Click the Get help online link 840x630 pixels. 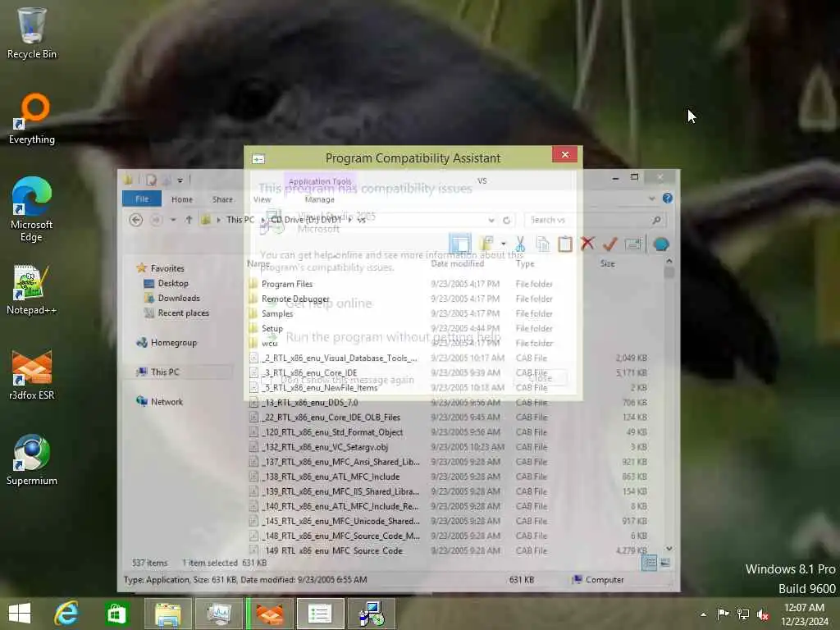coord(329,304)
